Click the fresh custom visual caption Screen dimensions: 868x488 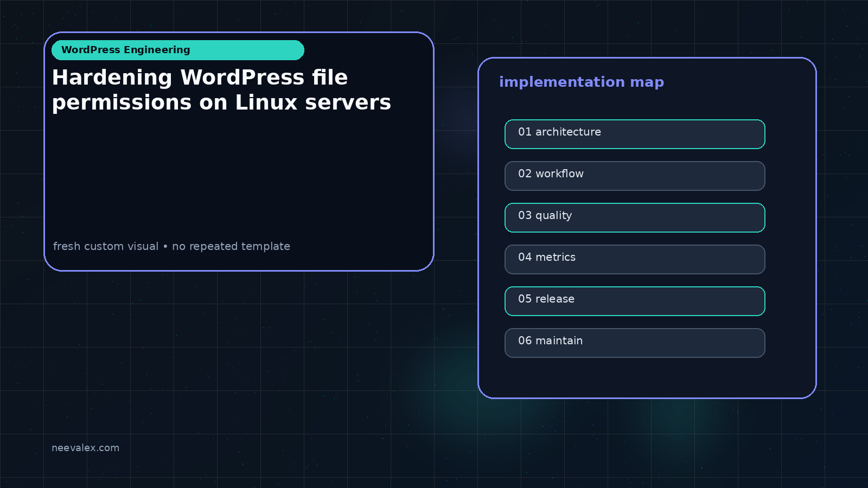171,246
